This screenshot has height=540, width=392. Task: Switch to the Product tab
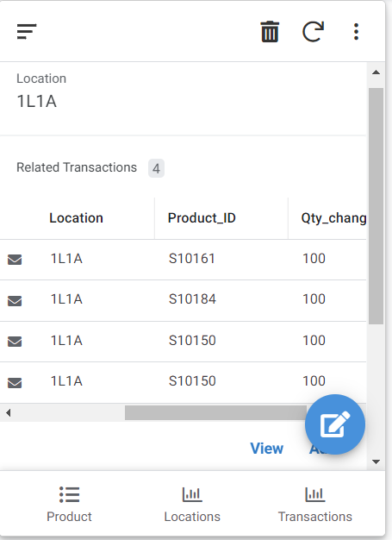pyautogui.click(x=69, y=505)
